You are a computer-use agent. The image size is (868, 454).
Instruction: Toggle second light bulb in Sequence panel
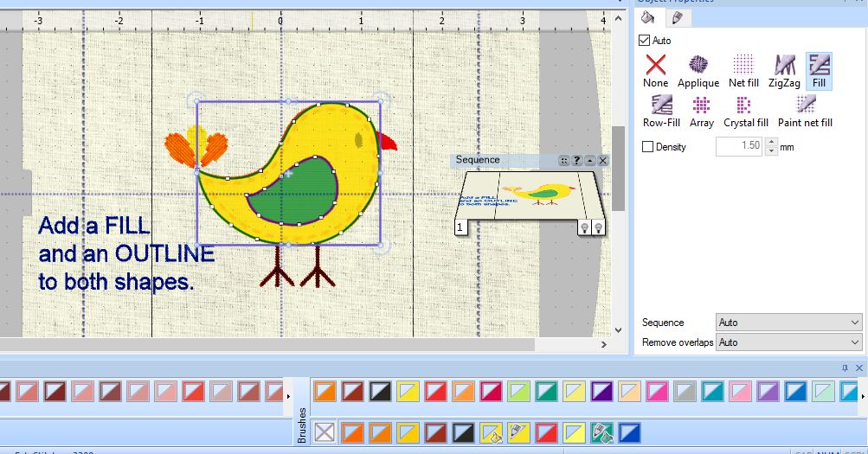point(598,227)
